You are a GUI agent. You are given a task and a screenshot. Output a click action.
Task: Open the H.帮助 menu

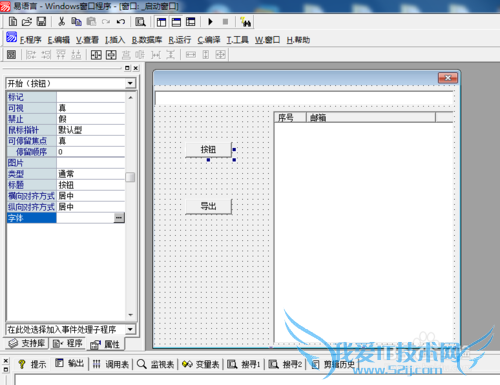point(298,40)
